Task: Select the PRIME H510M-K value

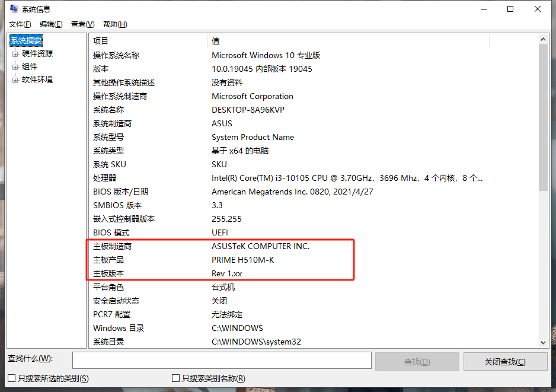Action: 242,260
